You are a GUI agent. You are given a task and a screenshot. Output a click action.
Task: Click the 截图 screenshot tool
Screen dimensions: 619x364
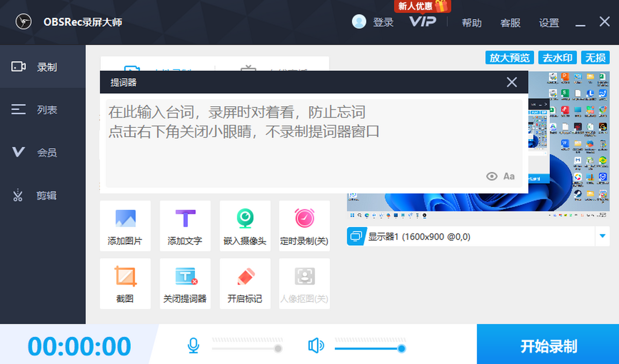coord(125,284)
